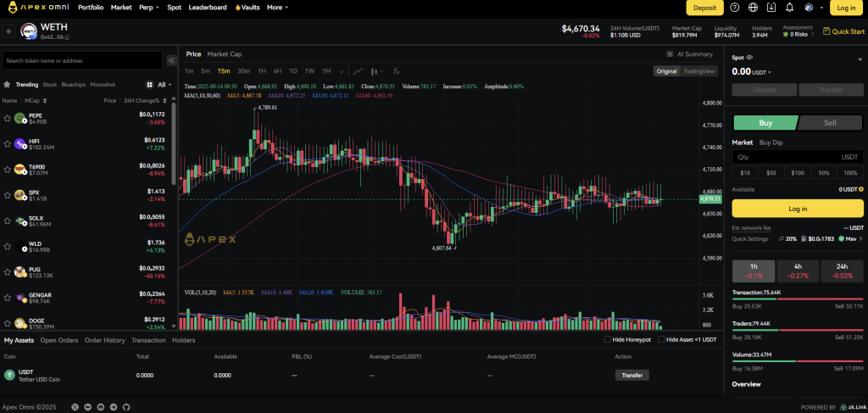Viewport: 868px width, 413px height.
Task: Open the gas fee setting icon
Action: point(804,238)
